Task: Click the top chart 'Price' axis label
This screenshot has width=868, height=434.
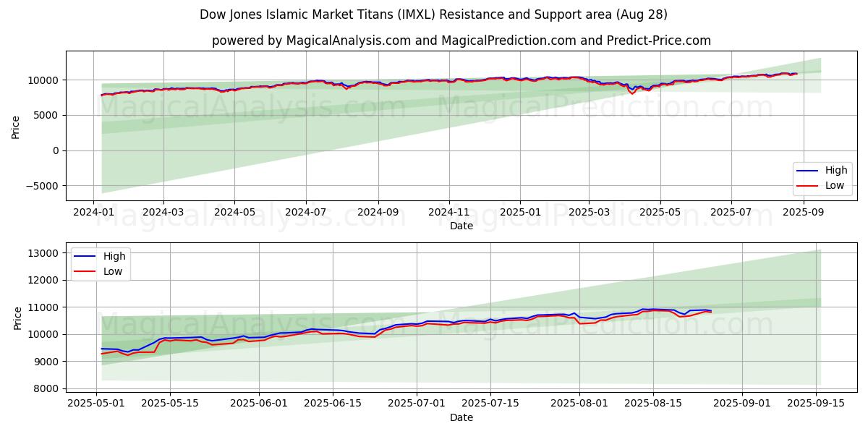Action: (x=16, y=126)
